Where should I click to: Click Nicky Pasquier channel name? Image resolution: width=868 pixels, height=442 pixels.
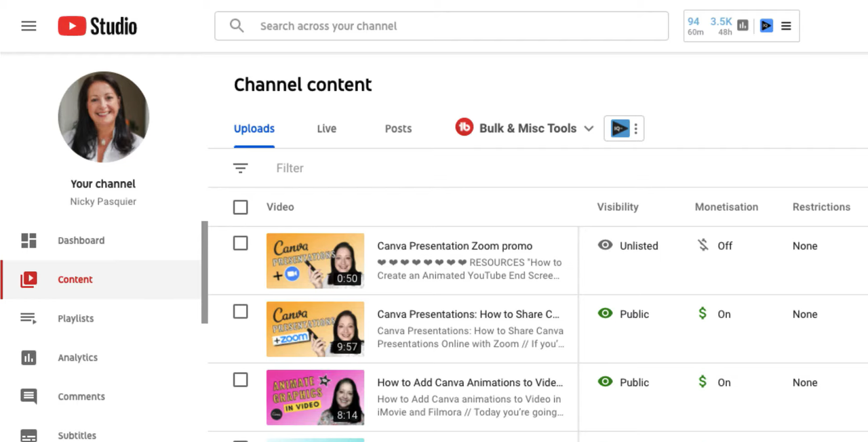tap(103, 202)
